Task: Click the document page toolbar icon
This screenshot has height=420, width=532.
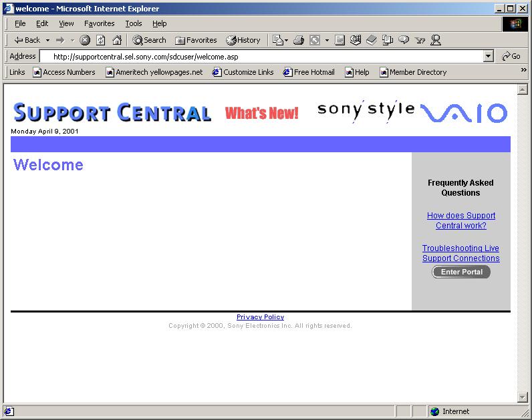Action: click(340, 40)
